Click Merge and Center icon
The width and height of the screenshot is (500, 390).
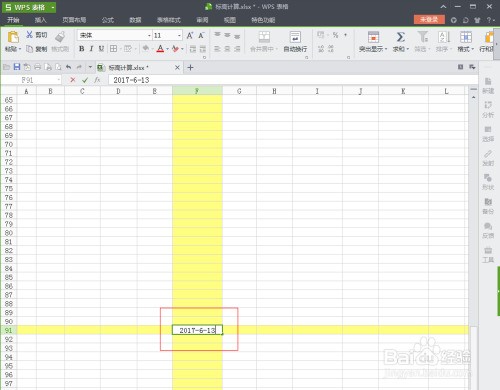tap(264, 37)
